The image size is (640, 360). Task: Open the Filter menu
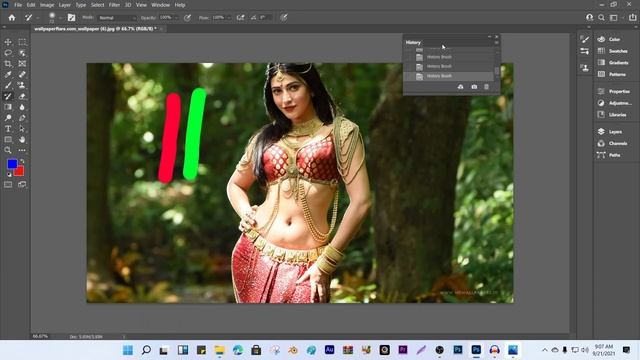point(114,5)
